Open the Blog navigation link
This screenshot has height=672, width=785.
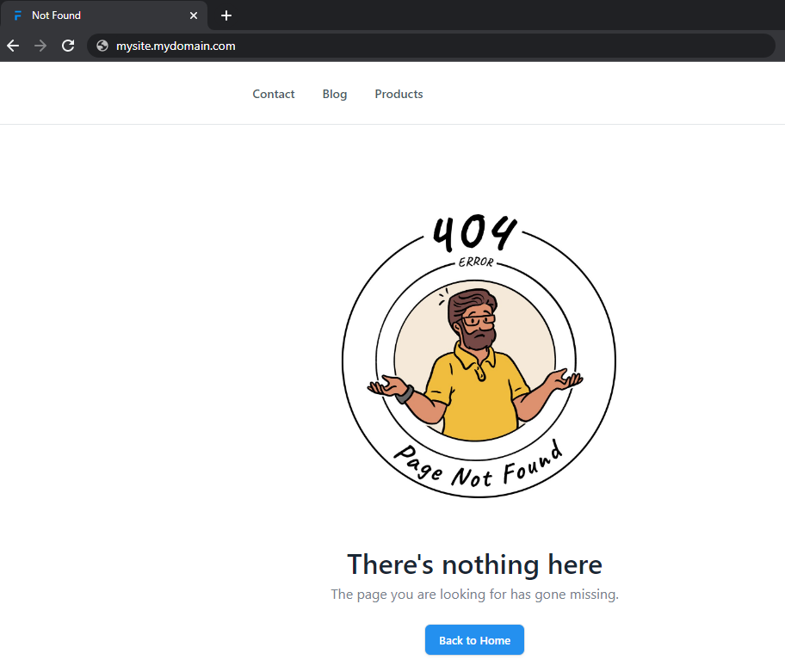pos(335,94)
